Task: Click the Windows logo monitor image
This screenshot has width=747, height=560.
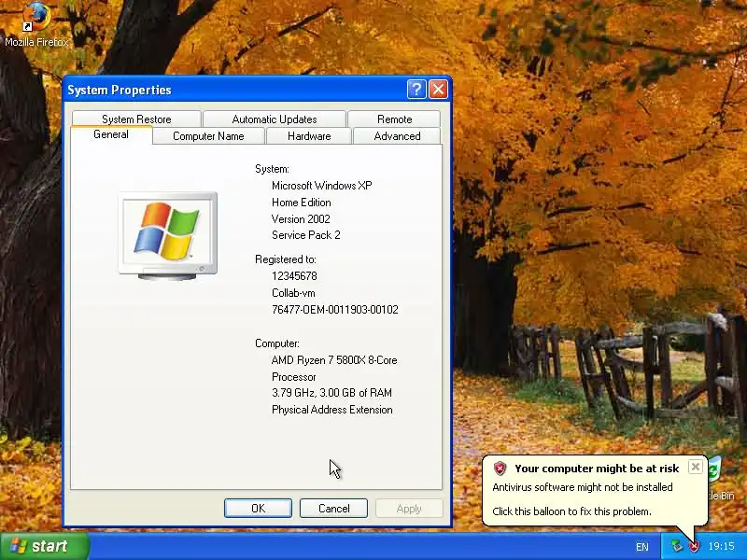Action: click(x=168, y=236)
